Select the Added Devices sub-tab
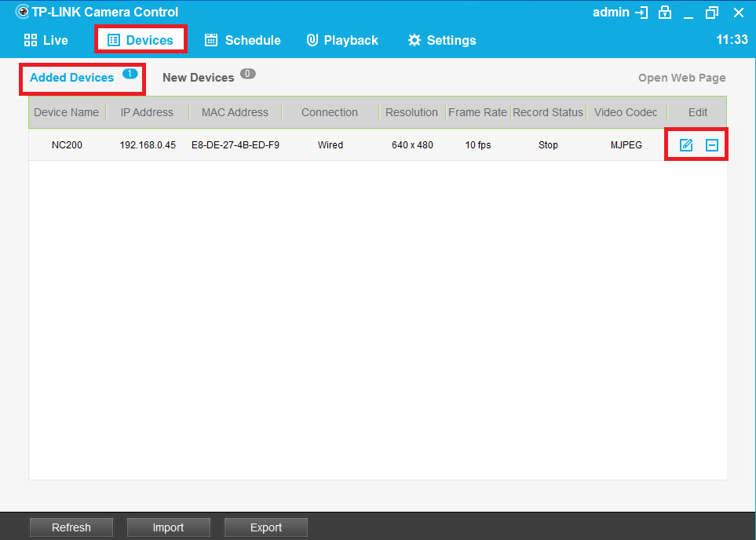Screen dimensions: 756x540 tap(72, 78)
